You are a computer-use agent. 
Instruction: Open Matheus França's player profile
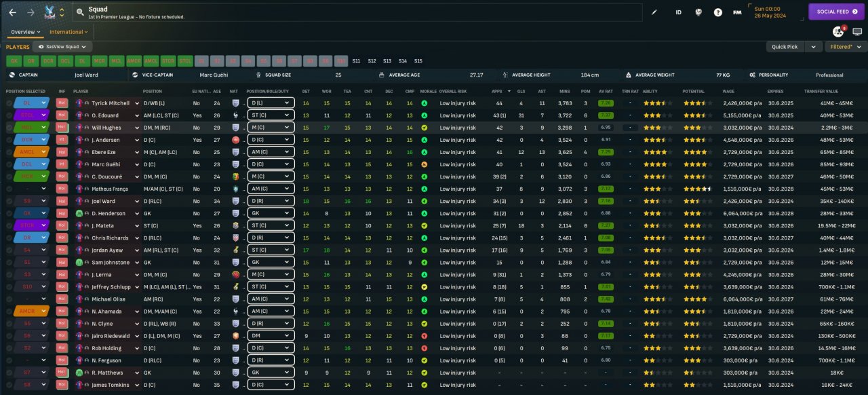[111, 189]
